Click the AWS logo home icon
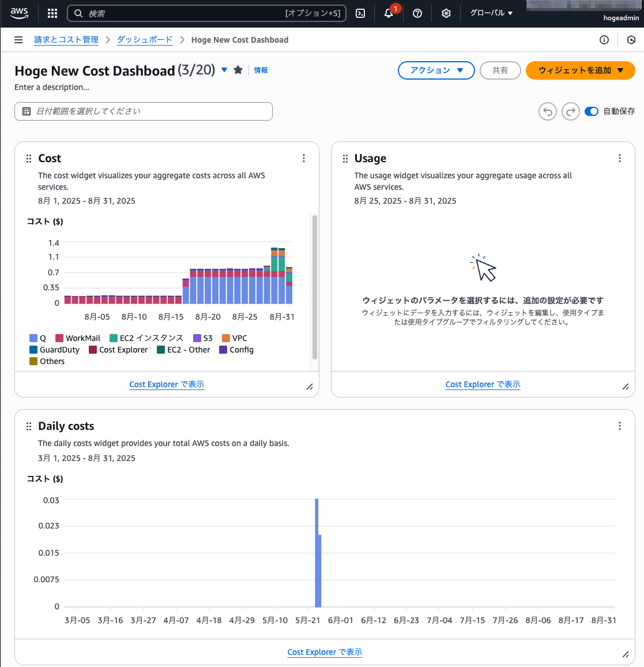 19,13
